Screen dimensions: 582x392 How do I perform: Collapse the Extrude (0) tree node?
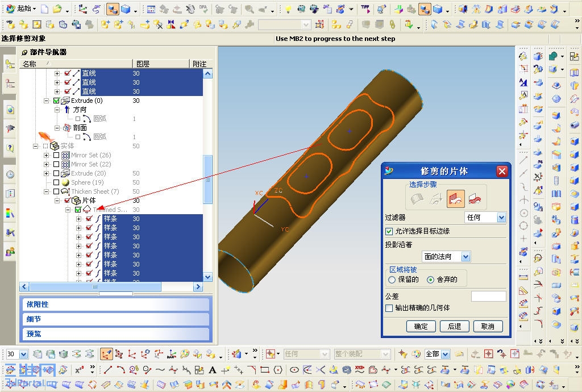[47, 101]
